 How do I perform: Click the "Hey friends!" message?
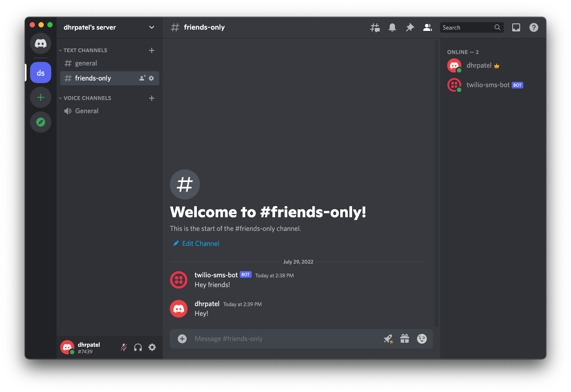pyautogui.click(x=212, y=285)
